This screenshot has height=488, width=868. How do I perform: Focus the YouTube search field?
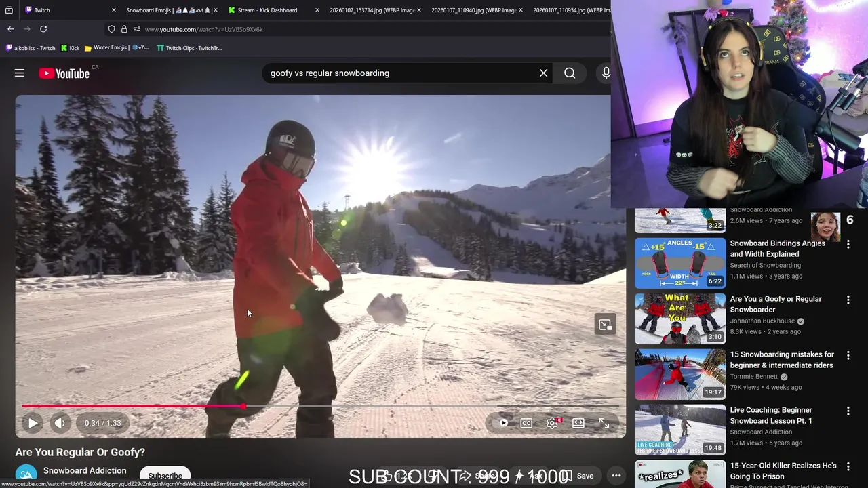point(400,73)
